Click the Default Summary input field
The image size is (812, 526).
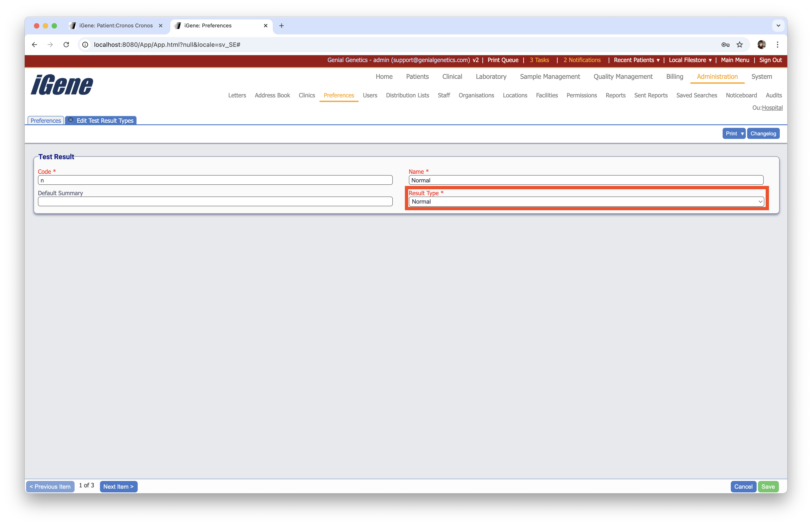pos(215,202)
